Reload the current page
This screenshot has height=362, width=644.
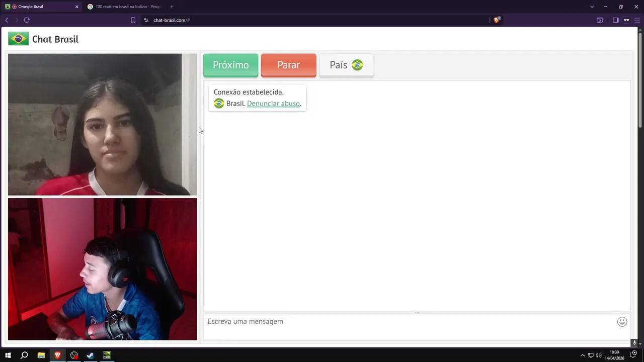[27, 20]
